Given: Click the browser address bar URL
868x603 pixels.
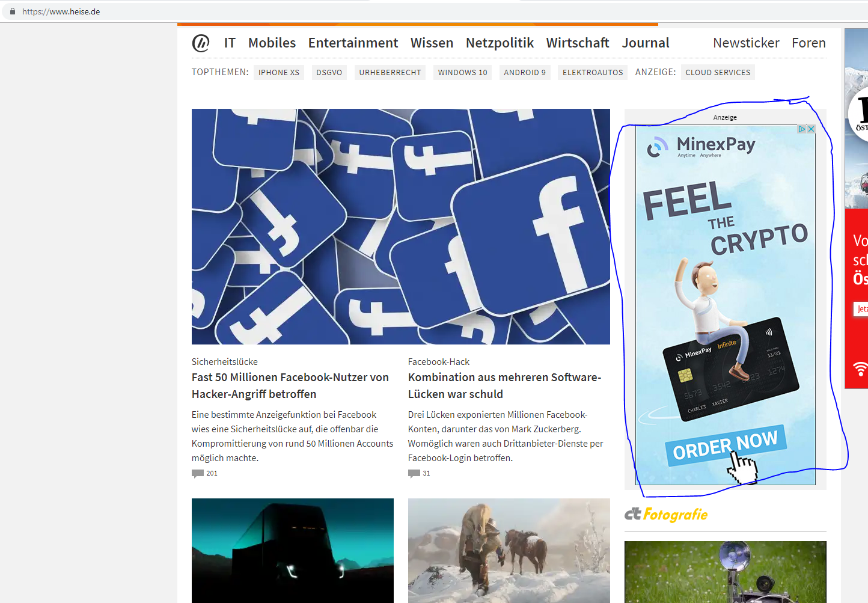Looking at the screenshot, I should click(x=61, y=11).
